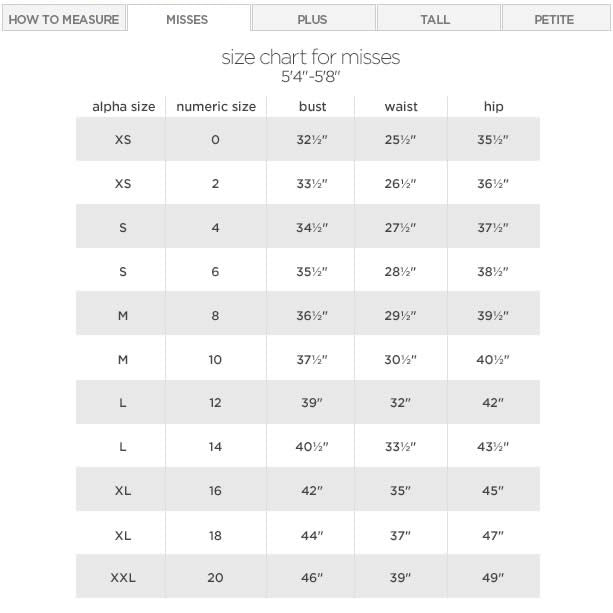Click the hip column header
The height and width of the screenshot is (613, 613).
492,106
